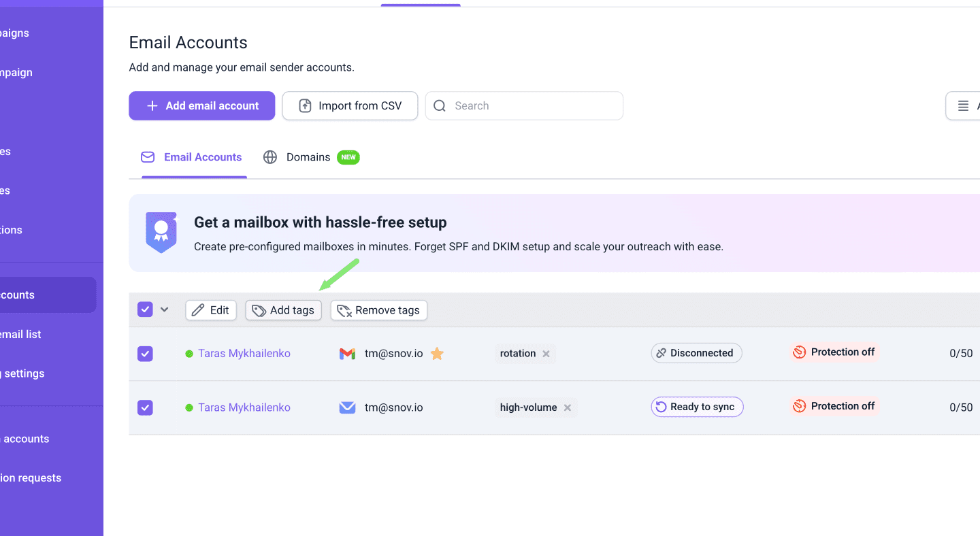Click the Protection off badge in first row
Viewport: 980px width, 536px height.
(834, 352)
